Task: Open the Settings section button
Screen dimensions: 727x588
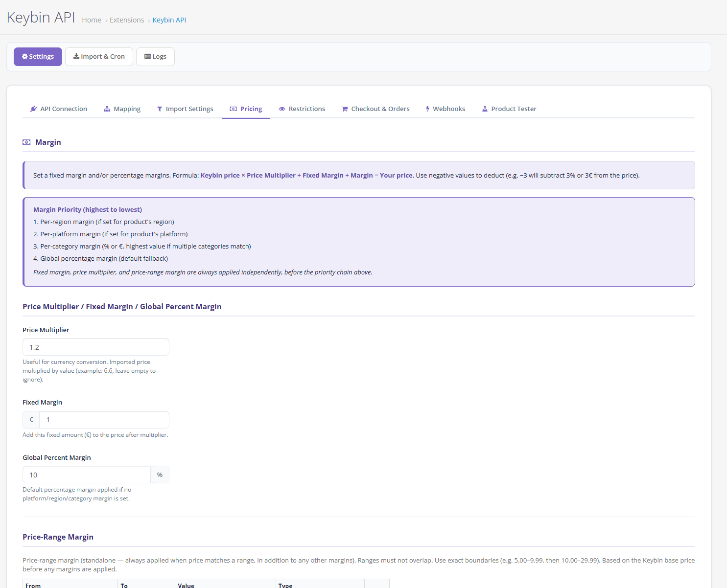Action: [x=38, y=57]
